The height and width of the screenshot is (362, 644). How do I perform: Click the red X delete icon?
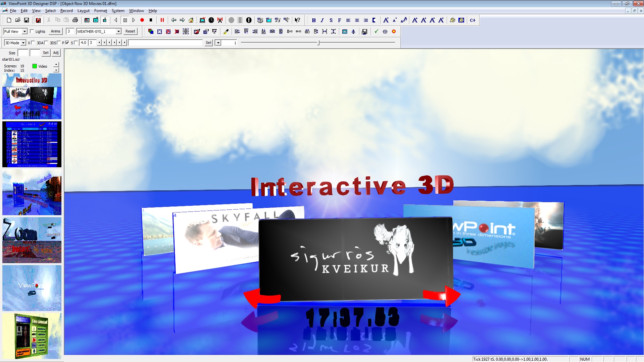pyautogui.click(x=38, y=20)
